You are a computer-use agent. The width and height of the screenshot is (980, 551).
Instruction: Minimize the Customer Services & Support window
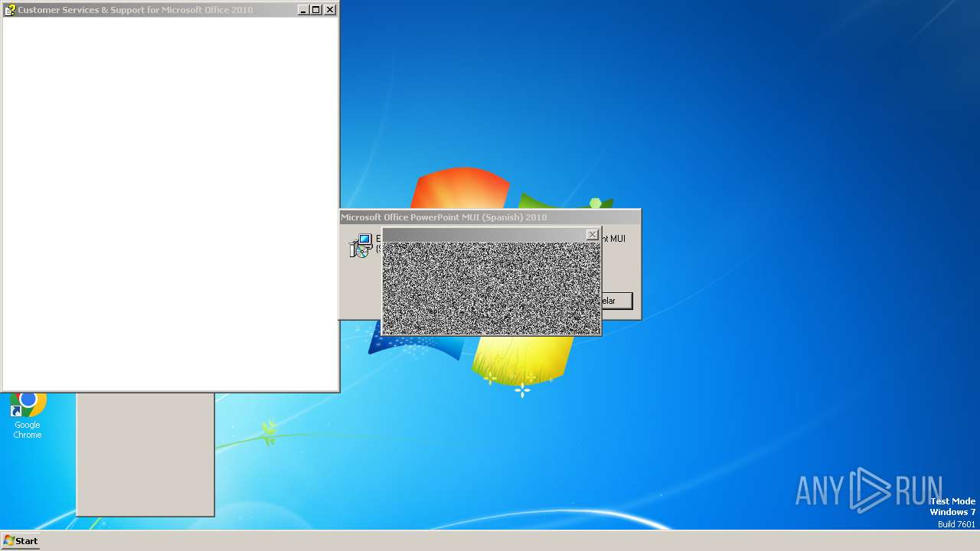(303, 10)
